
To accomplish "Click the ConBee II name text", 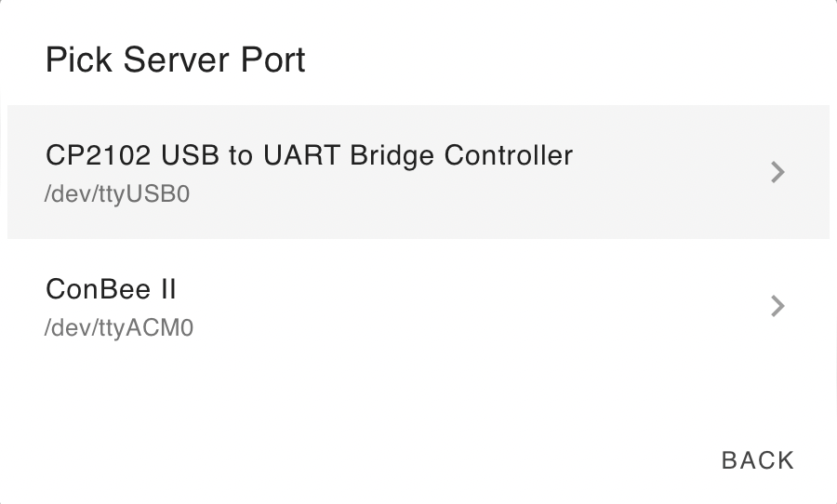I will coord(111,289).
